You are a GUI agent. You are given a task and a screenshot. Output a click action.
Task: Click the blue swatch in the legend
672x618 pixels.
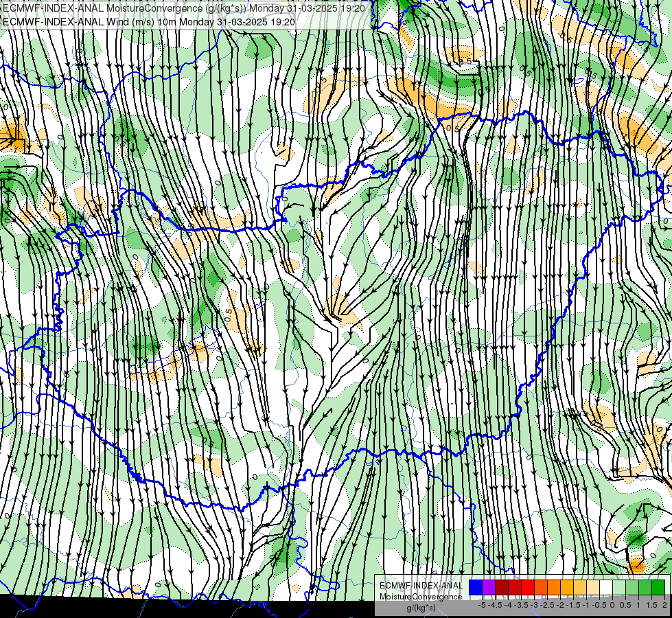click(x=476, y=587)
